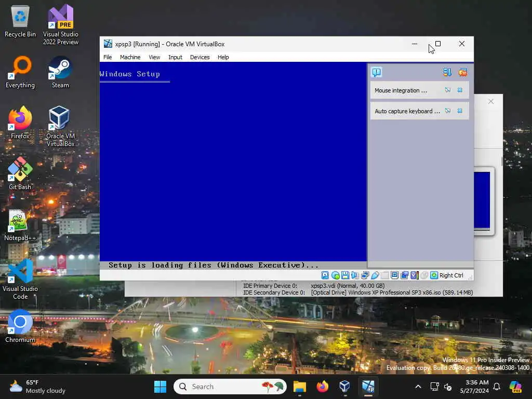Click the grayed mouse integration status icon
This screenshot has height=399, width=532.
pyautogui.click(x=424, y=275)
